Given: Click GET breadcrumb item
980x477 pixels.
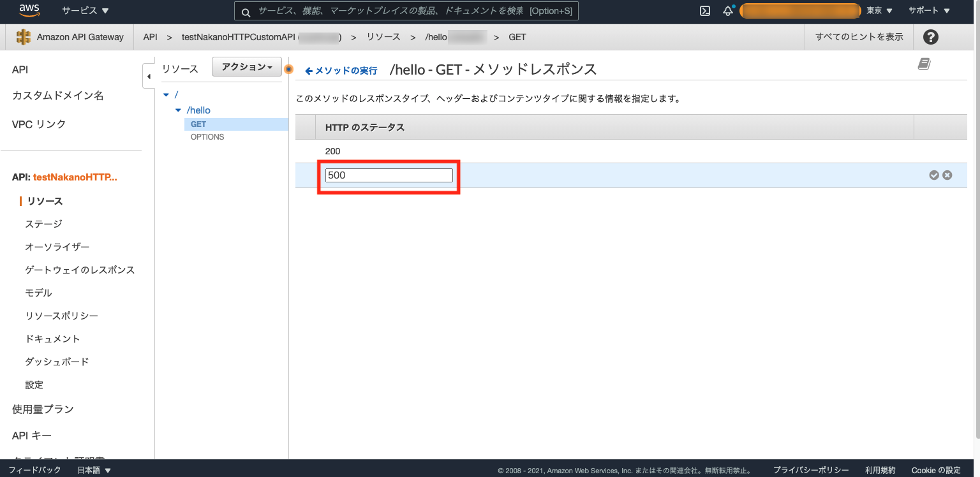Looking at the screenshot, I should [517, 37].
